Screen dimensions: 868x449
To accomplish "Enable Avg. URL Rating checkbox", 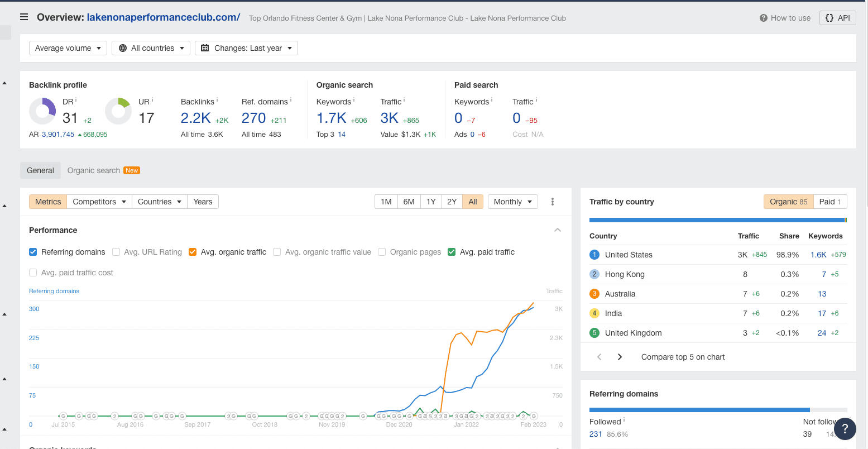I will pos(116,252).
